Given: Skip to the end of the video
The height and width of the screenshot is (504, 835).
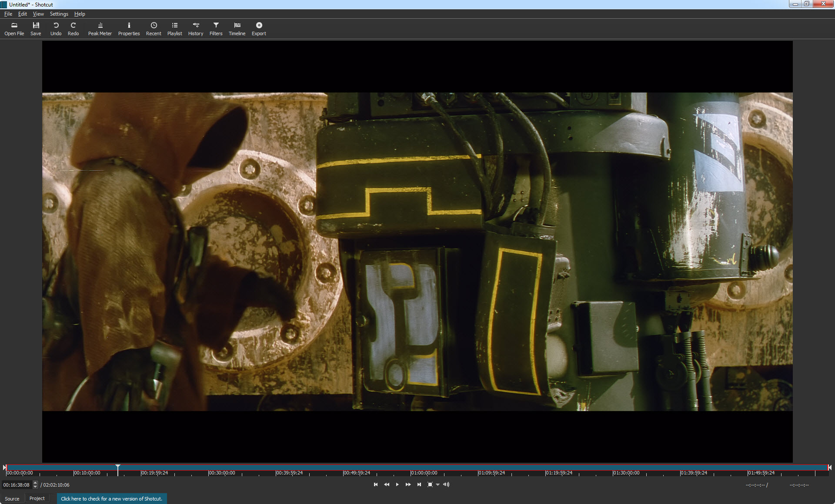Looking at the screenshot, I should [x=419, y=484].
